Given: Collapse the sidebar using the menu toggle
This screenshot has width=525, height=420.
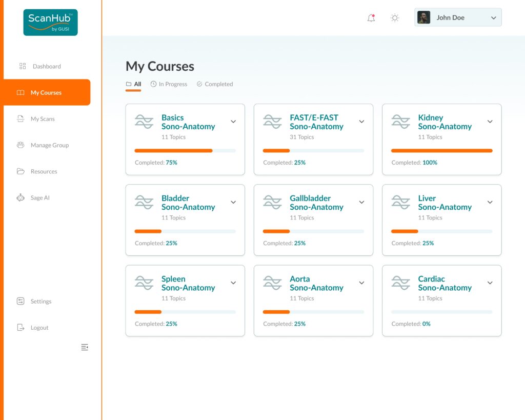Looking at the screenshot, I should coord(85,347).
